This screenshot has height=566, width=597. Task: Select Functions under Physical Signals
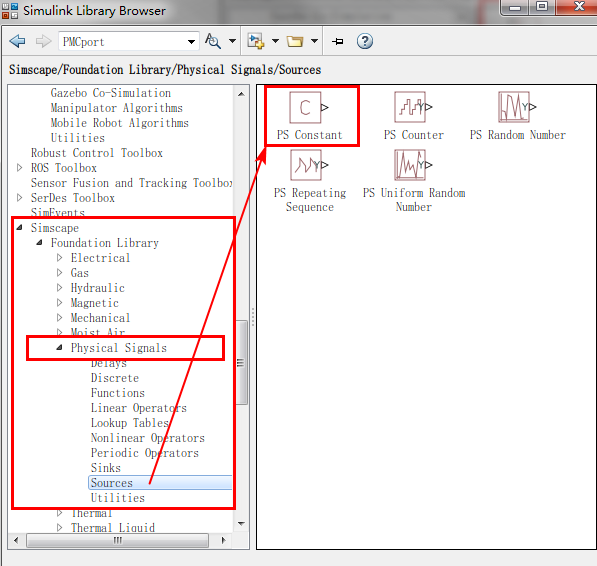tap(118, 393)
